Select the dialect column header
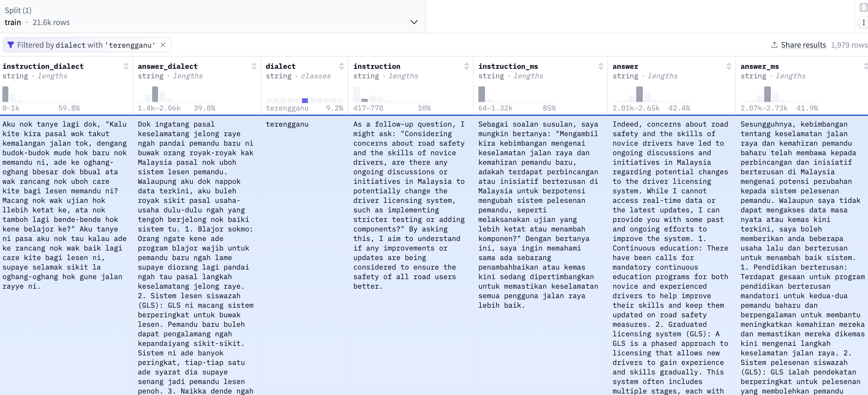 pos(280,66)
